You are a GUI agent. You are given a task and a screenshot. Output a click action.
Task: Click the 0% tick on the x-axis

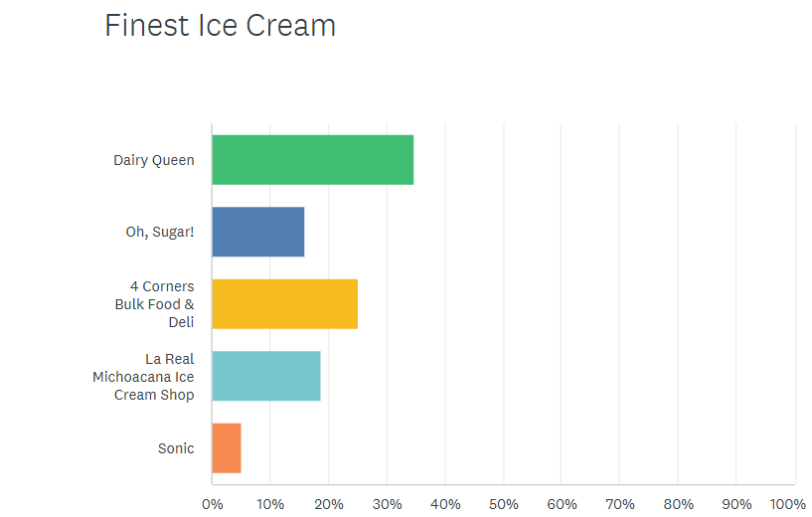coord(212,504)
